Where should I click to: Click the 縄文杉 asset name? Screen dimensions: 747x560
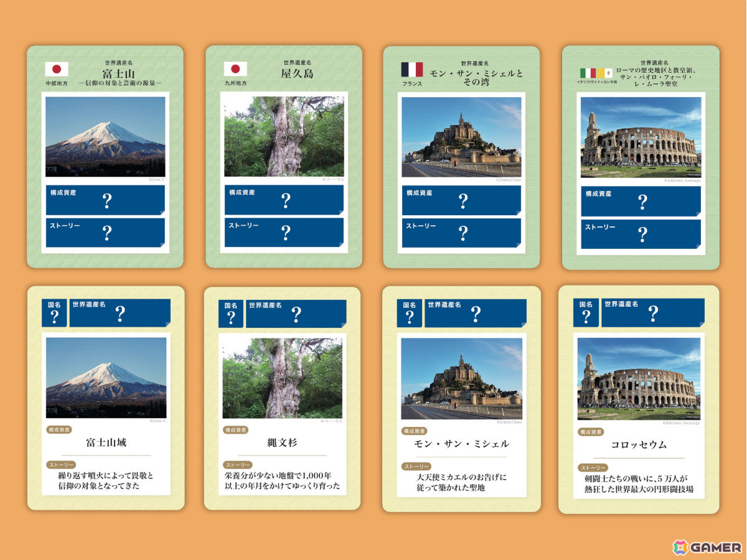pyautogui.click(x=283, y=444)
